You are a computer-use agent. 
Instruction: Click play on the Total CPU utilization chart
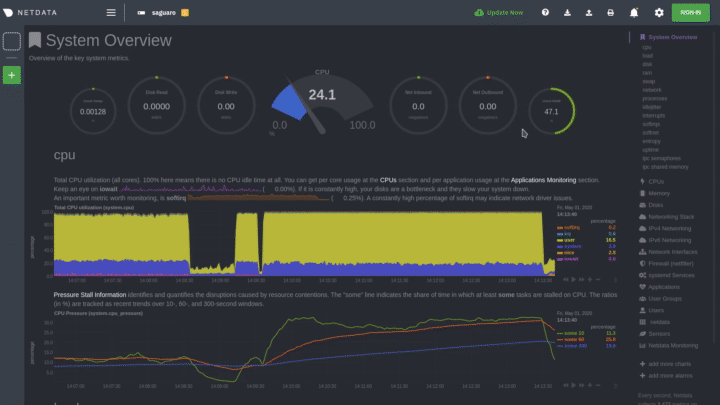coord(574,279)
